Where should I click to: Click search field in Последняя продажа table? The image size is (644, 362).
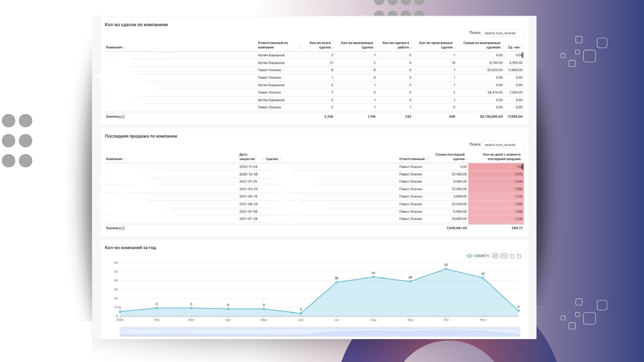point(502,145)
